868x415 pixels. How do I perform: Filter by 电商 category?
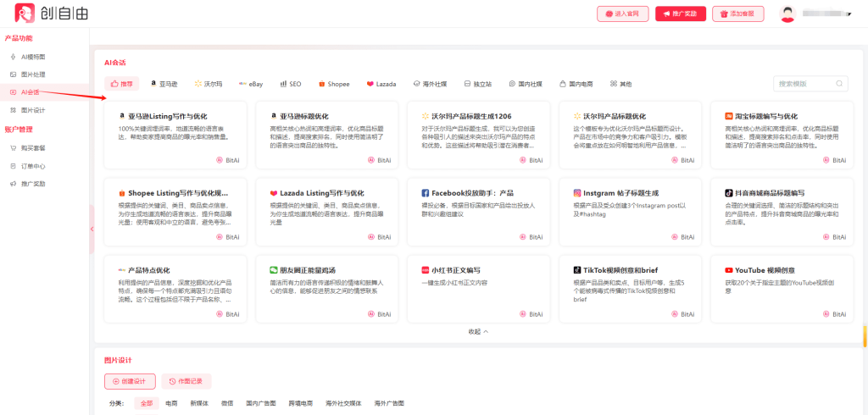click(x=171, y=403)
